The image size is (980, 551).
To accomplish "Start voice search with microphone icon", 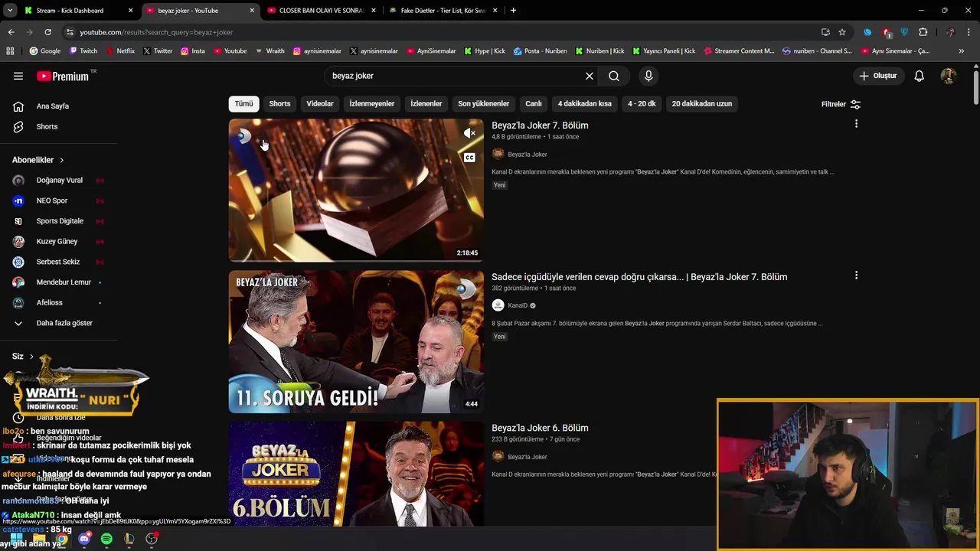I will tap(648, 76).
